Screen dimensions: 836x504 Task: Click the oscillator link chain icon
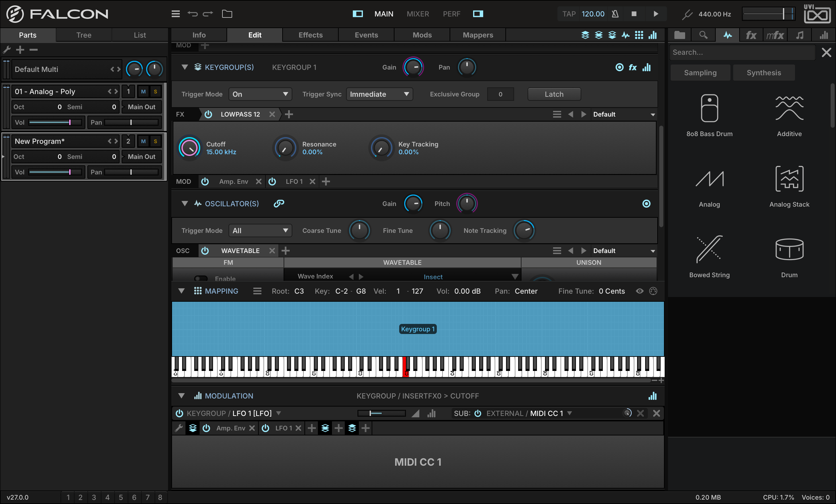click(279, 204)
